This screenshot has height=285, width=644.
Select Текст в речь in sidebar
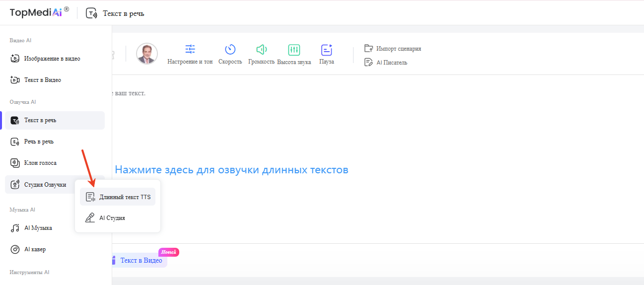[x=55, y=121]
